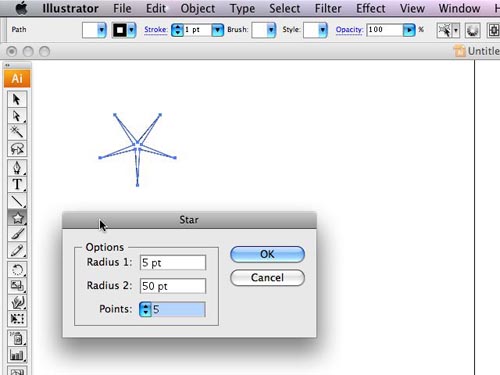
Task: Pick the Lasso tool
Action: (17, 148)
